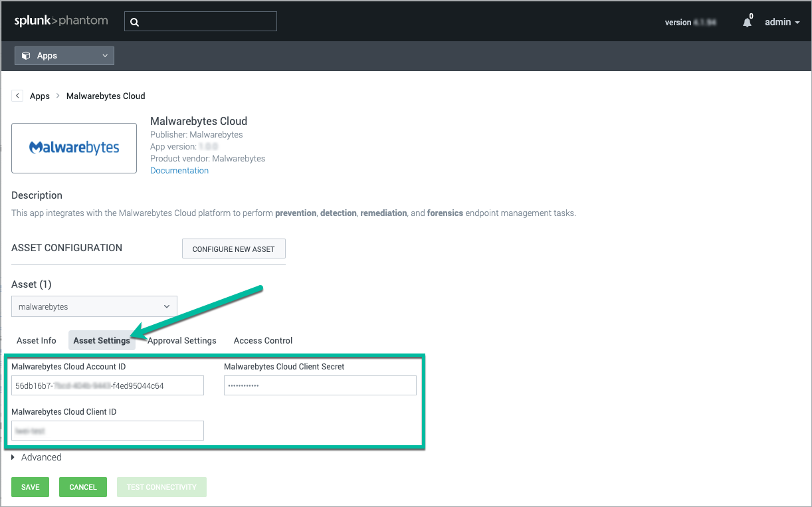The image size is (812, 507).
Task: Open the admin user menu
Action: (782, 22)
